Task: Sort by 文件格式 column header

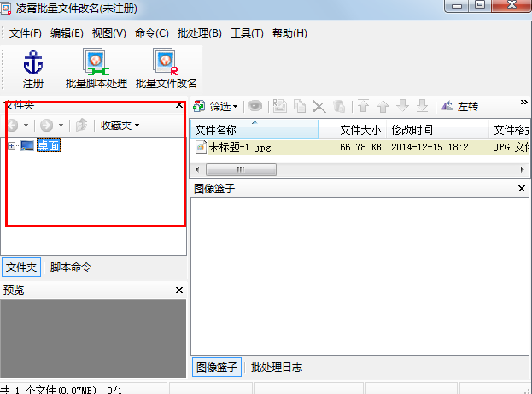Action: point(509,129)
